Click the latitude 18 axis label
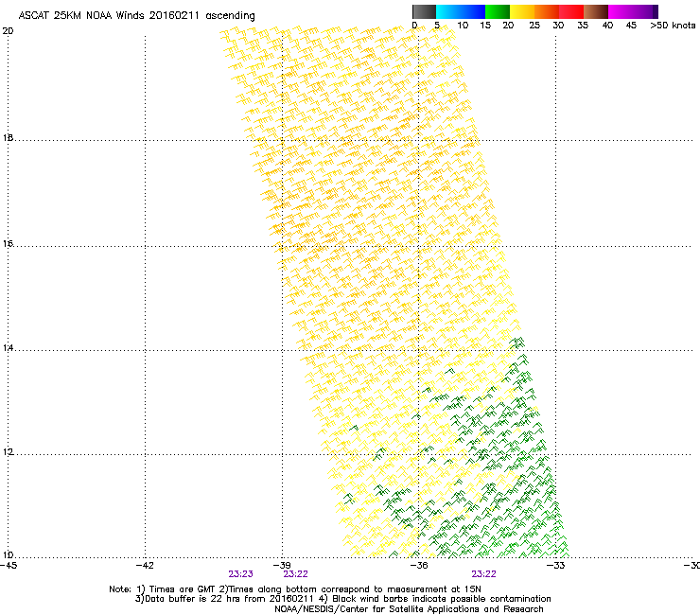This screenshot has width=700, height=615. (8, 138)
